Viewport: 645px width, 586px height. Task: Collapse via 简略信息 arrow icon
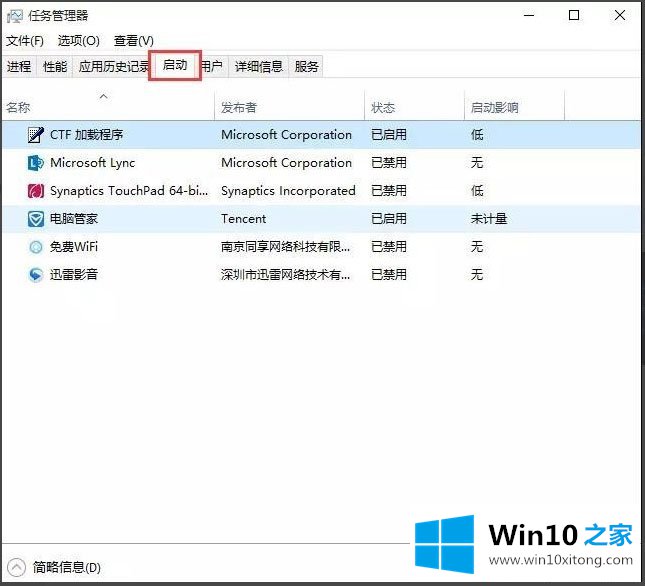(16, 567)
